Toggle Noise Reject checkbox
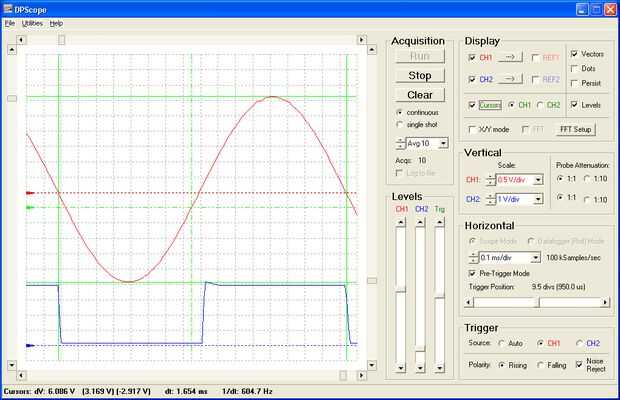Image resolution: width=620 pixels, height=400 pixels. tap(579, 364)
